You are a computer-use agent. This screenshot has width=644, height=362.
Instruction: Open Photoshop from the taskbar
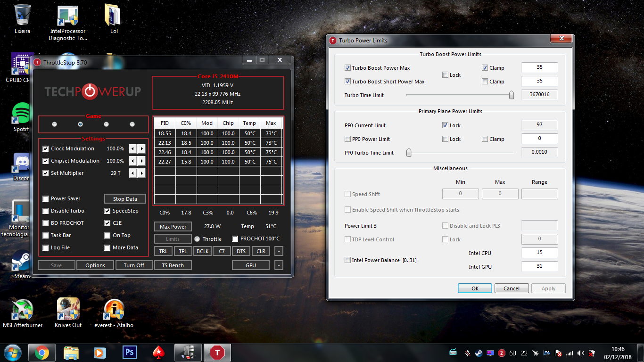129,352
